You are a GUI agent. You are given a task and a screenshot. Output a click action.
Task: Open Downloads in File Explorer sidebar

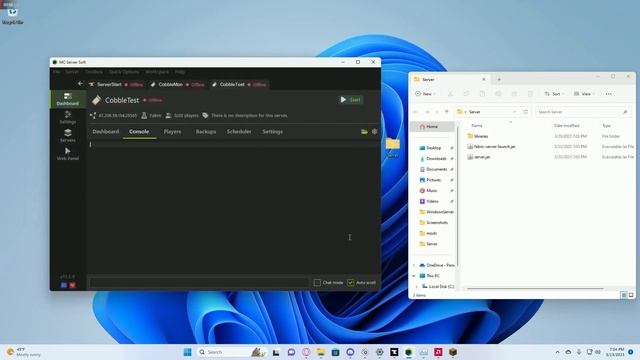(436, 158)
